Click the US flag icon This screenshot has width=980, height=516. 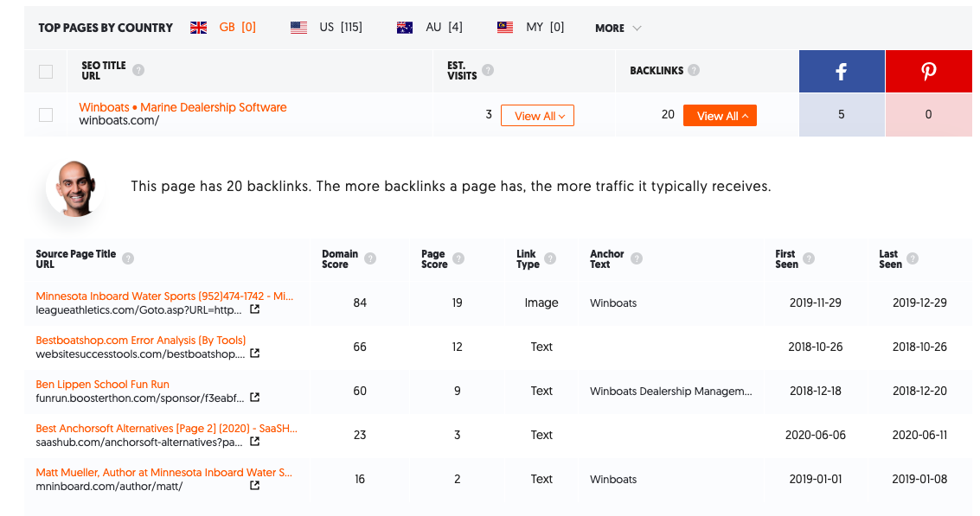(298, 28)
